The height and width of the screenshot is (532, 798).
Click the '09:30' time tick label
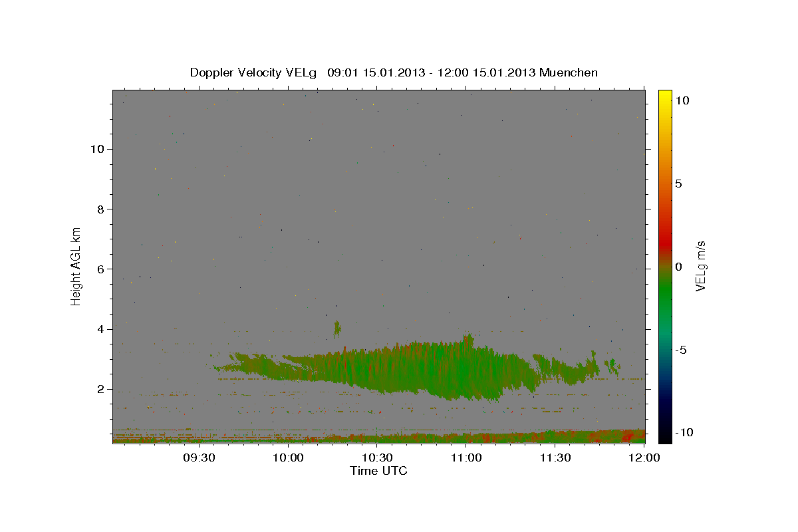tap(199, 458)
